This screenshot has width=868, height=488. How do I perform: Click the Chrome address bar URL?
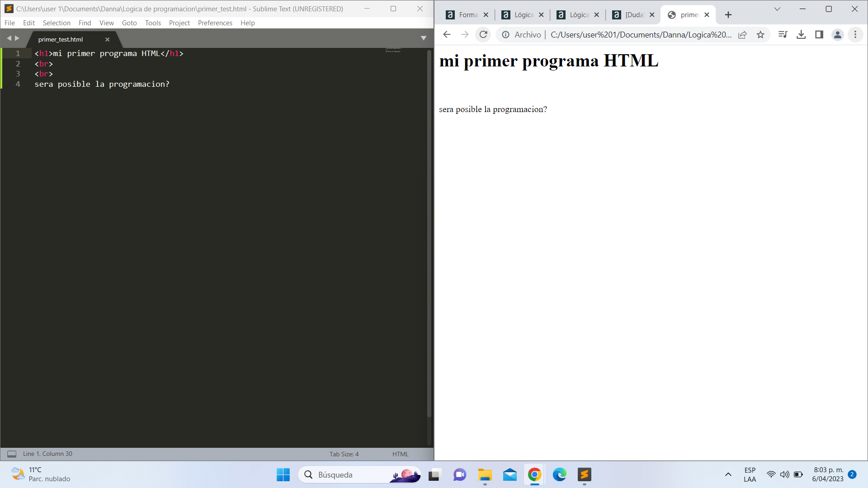click(x=641, y=35)
